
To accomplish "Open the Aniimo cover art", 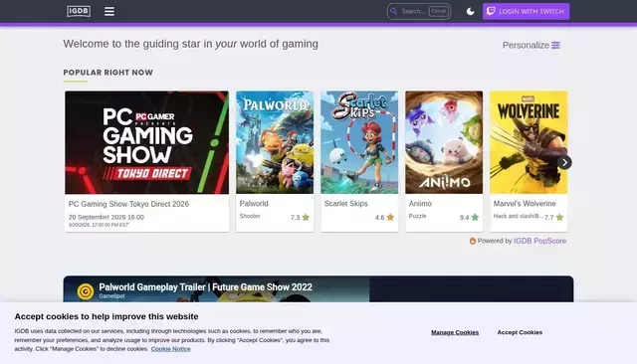I will point(444,142).
